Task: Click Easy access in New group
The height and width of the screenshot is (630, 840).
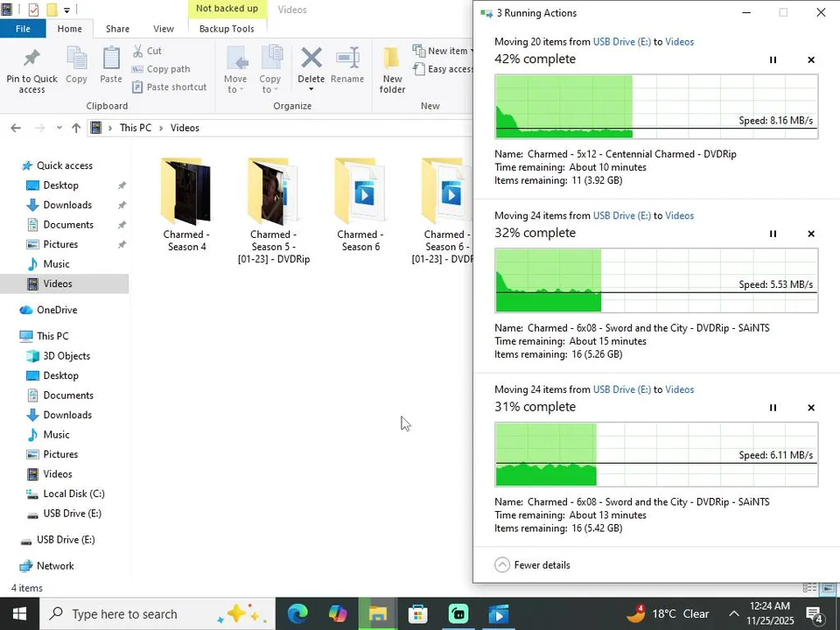Action: (x=443, y=68)
